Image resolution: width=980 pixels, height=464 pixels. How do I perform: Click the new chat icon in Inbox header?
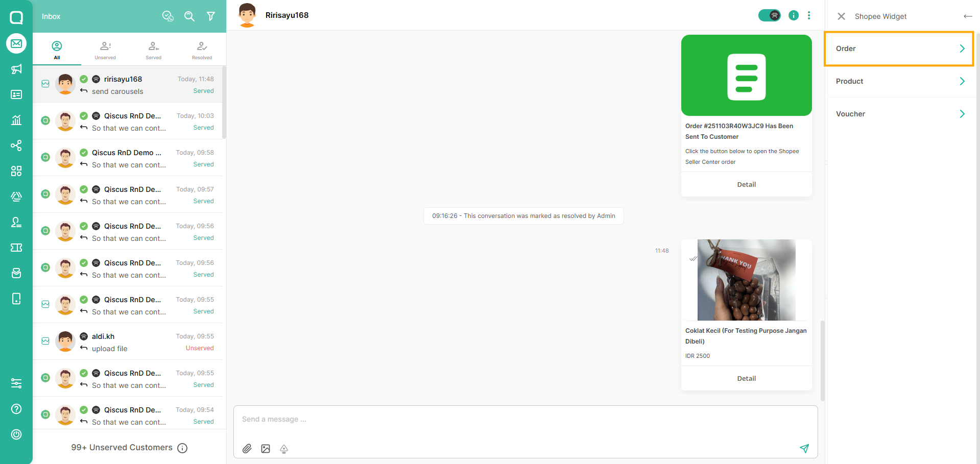point(168,16)
